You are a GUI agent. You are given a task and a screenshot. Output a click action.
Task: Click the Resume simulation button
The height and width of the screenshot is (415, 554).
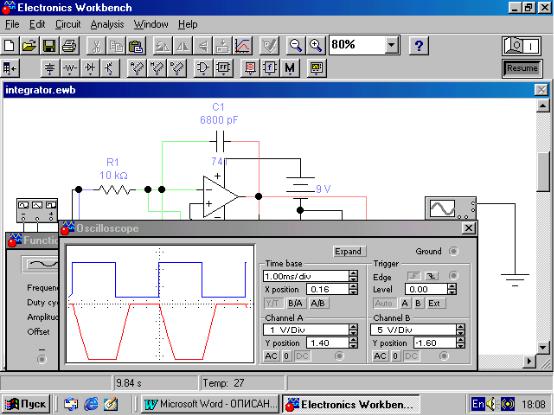pyautogui.click(x=521, y=68)
